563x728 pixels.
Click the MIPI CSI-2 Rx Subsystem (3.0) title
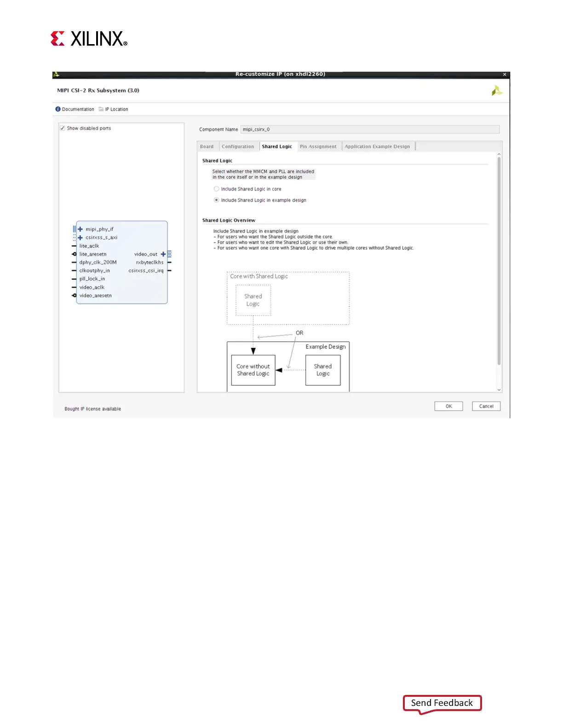pyautogui.click(x=98, y=91)
